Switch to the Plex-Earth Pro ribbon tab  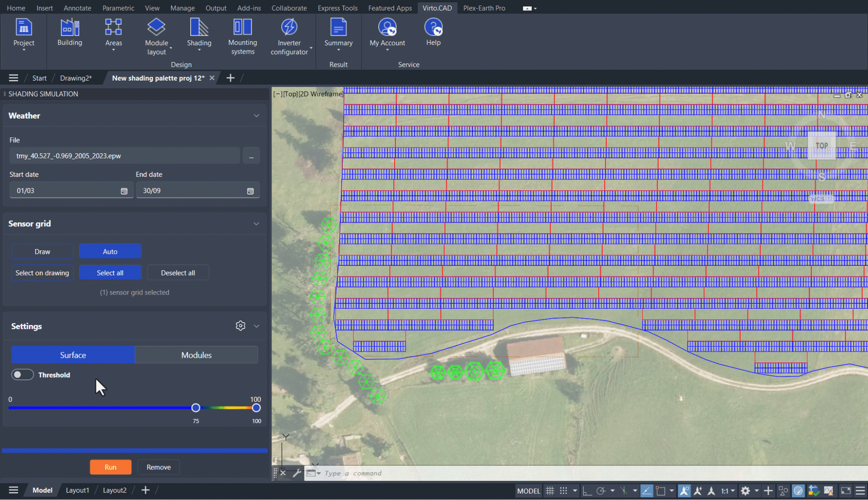[x=484, y=8]
